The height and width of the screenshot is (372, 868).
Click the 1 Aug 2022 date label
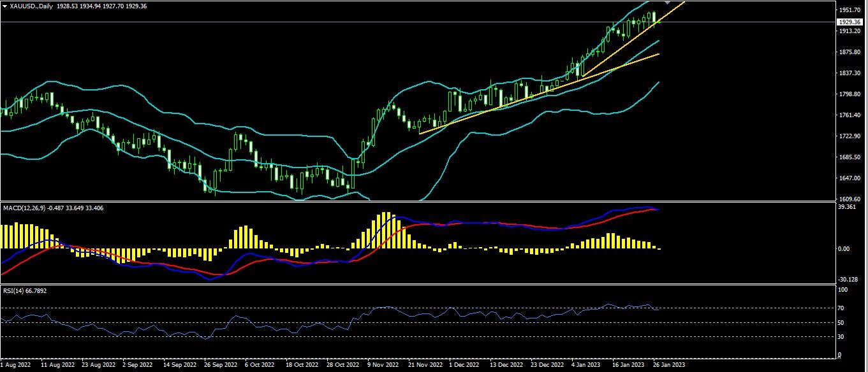click(x=15, y=366)
